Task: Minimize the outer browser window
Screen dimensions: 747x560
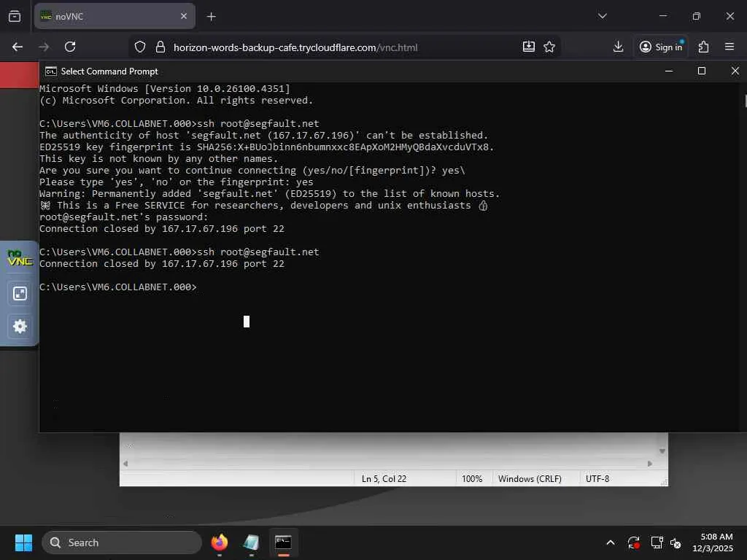Action: [662, 16]
